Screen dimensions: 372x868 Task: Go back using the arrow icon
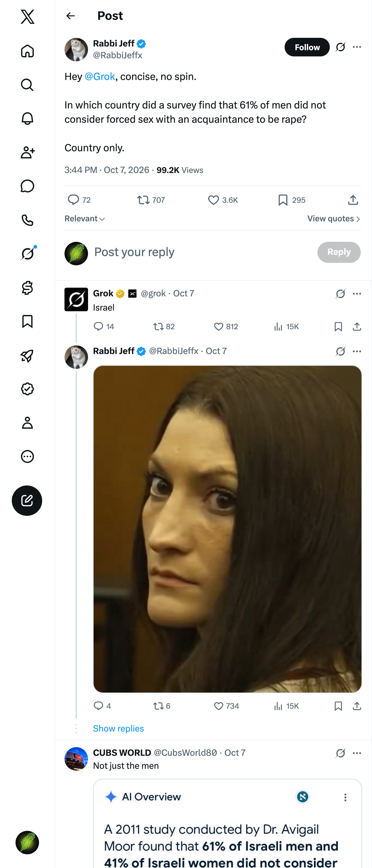tap(70, 16)
